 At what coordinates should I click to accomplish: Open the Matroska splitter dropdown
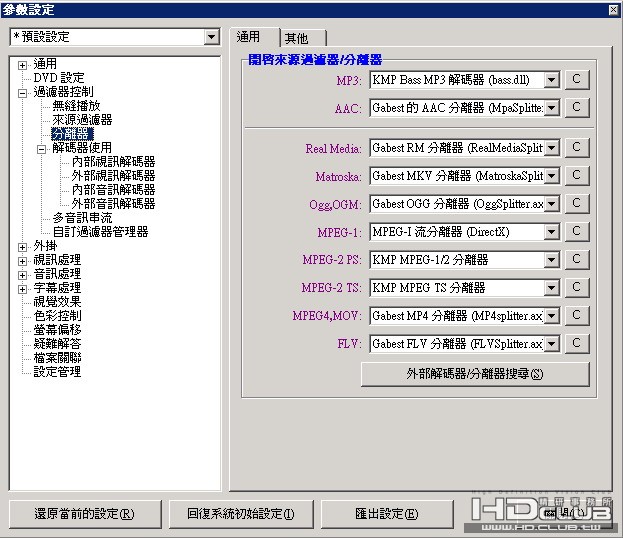click(551, 176)
